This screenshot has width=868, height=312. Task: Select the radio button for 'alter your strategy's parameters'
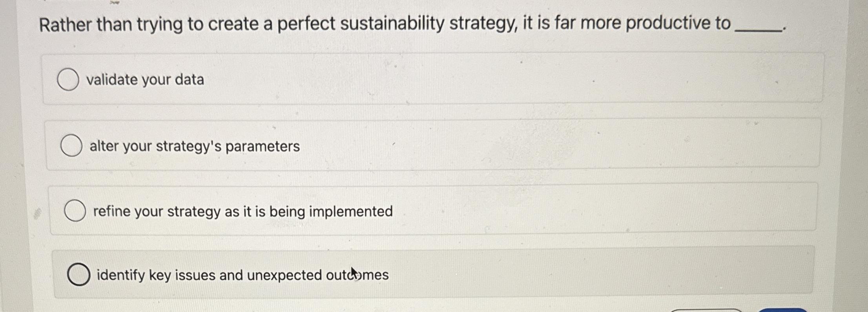71,146
